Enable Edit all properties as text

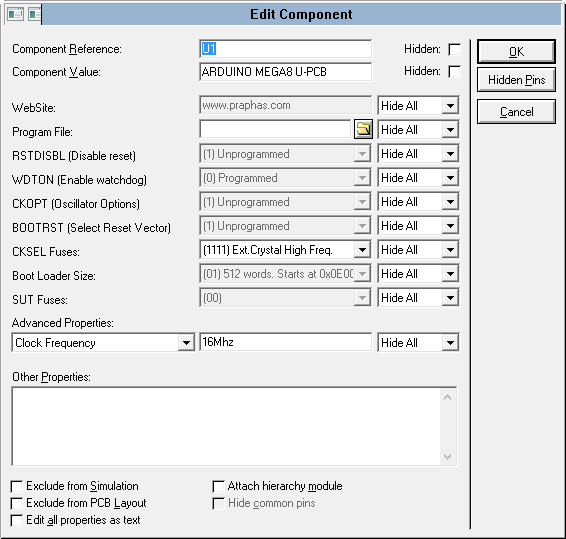[17, 520]
